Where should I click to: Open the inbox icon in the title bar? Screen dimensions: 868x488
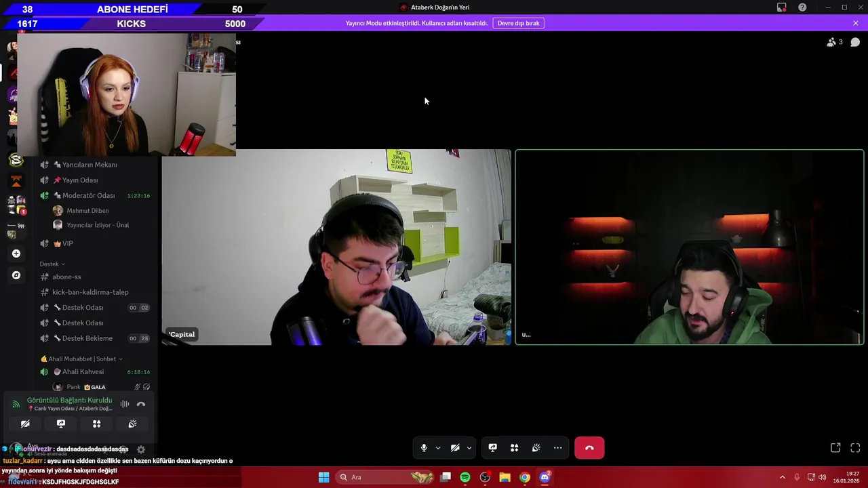point(782,7)
